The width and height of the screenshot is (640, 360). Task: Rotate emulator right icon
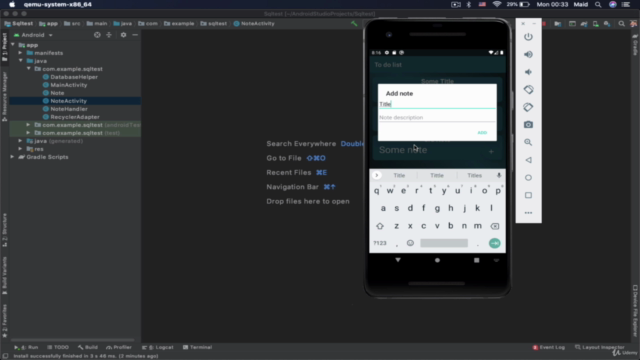(528, 107)
